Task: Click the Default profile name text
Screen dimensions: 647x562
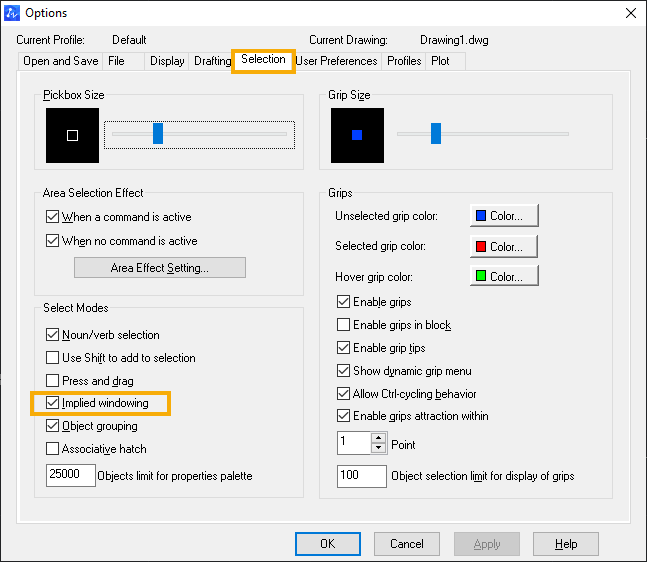Action: coord(129,40)
